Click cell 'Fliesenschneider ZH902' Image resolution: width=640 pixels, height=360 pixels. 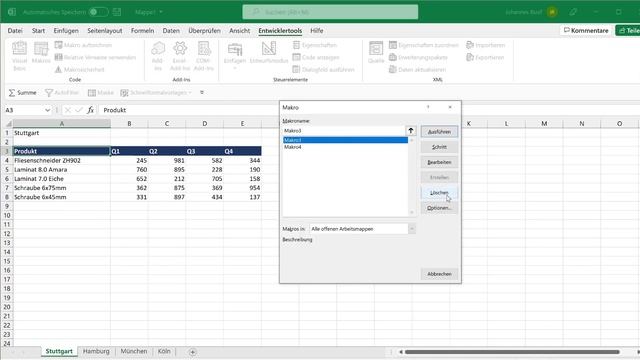[62, 160]
